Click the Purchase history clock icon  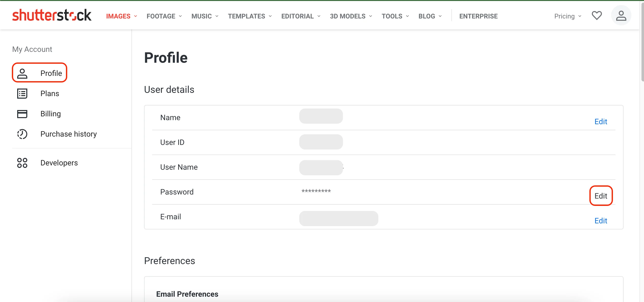(x=22, y=134)
